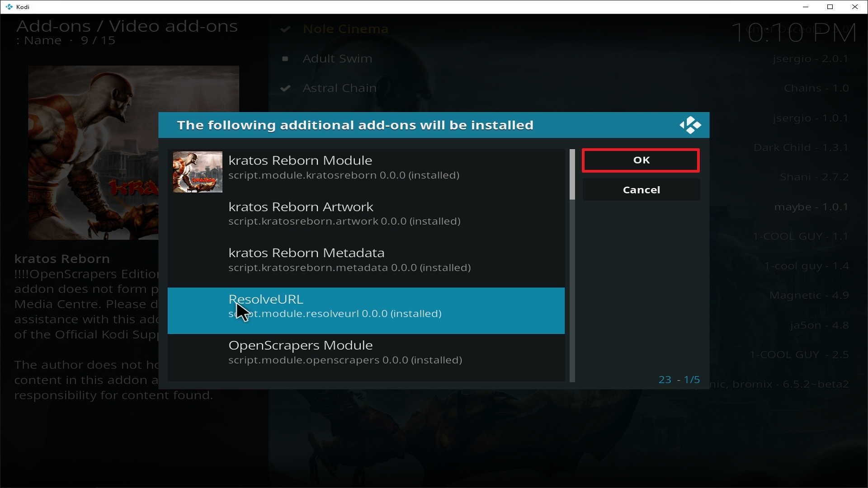This screenshot has height=488, width=868.
Task: Click kratos Reborn Module thumbnail image
Action: (198, 172)
